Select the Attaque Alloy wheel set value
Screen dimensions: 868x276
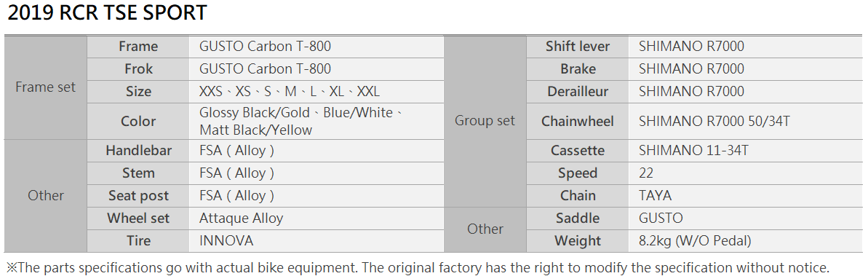point(242,218)
